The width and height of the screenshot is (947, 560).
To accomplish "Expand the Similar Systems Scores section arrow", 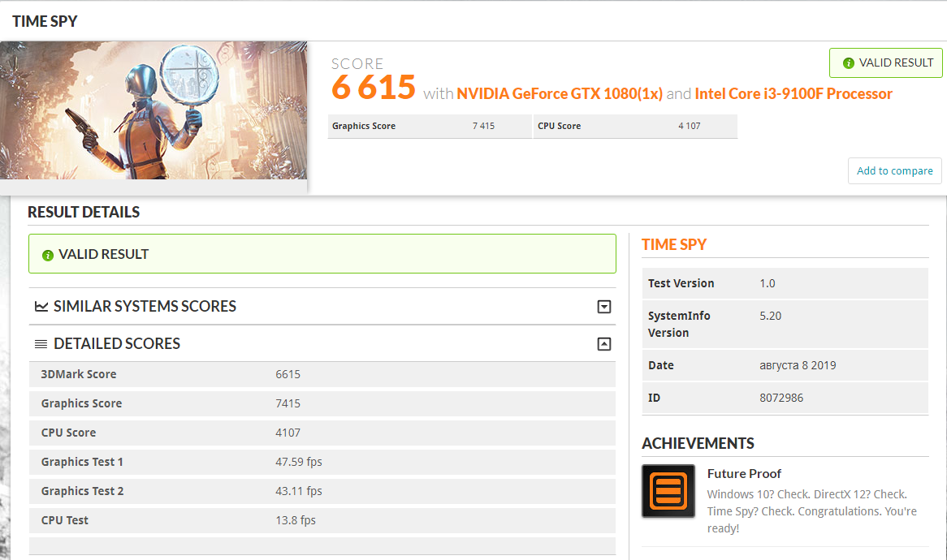I will [604, 307].
